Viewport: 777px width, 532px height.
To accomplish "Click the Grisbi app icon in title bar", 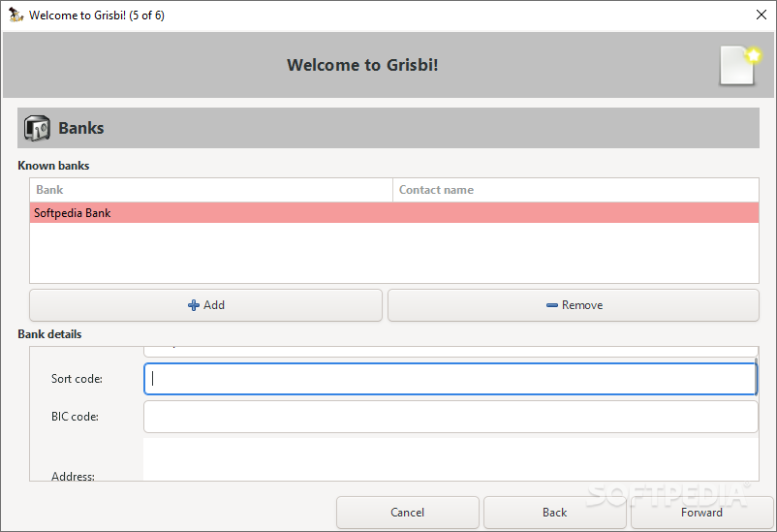I will 16,15.
